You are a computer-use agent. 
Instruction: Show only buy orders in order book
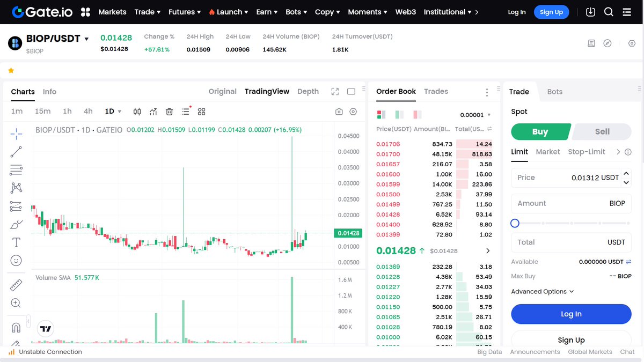399,115
